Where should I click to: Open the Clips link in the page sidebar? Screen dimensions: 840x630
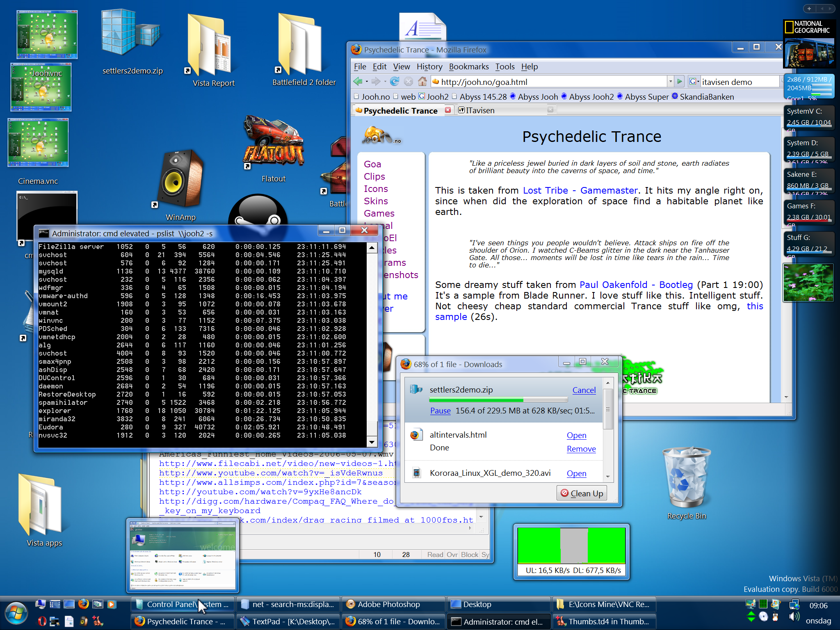(374, 176)
